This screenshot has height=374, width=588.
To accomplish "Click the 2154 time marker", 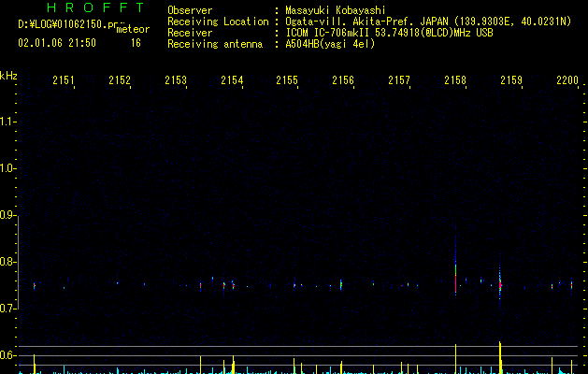I will coord(232,79).
